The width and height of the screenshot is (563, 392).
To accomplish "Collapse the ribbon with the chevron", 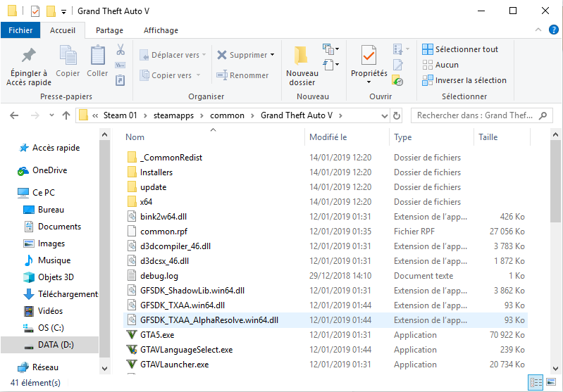I will pos(538,30).
